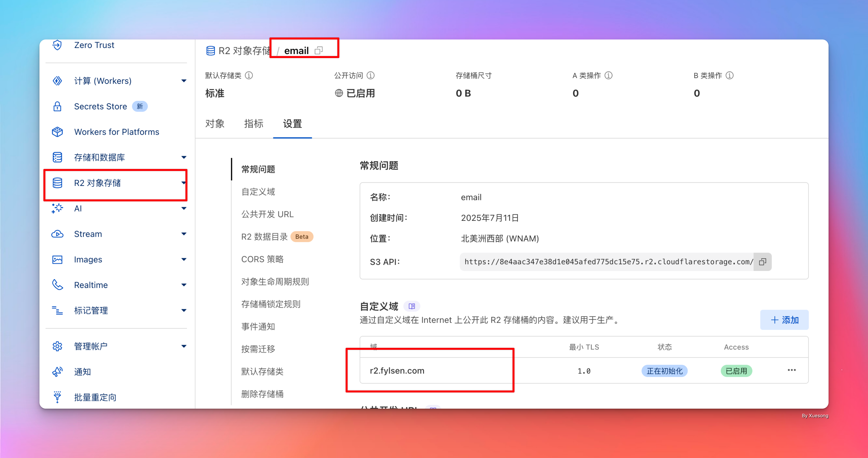Show info for Class B operations
868x458 pixels.
(x=730, y=76)
